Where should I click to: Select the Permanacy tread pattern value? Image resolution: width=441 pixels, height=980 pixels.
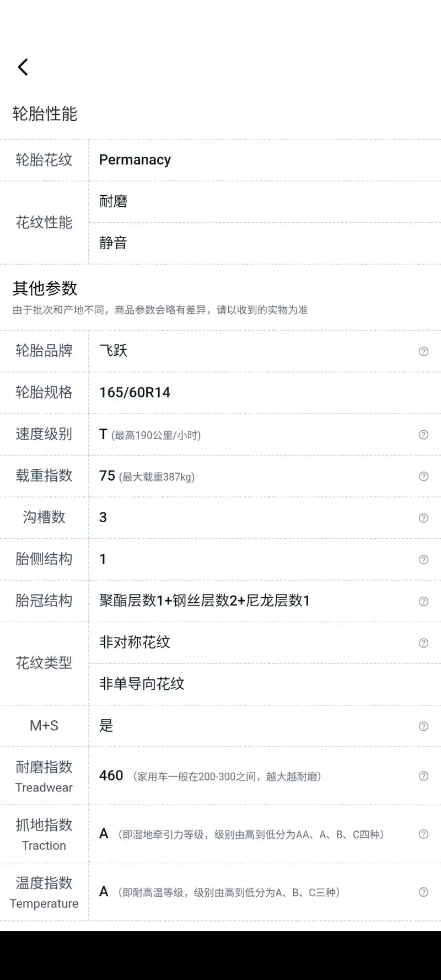click(x=135, y=160)
